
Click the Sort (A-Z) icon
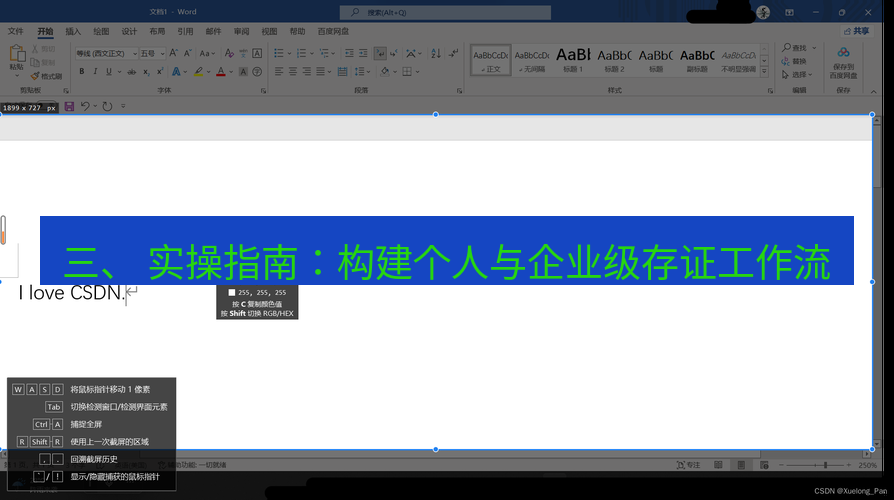(x=436, y=53)
